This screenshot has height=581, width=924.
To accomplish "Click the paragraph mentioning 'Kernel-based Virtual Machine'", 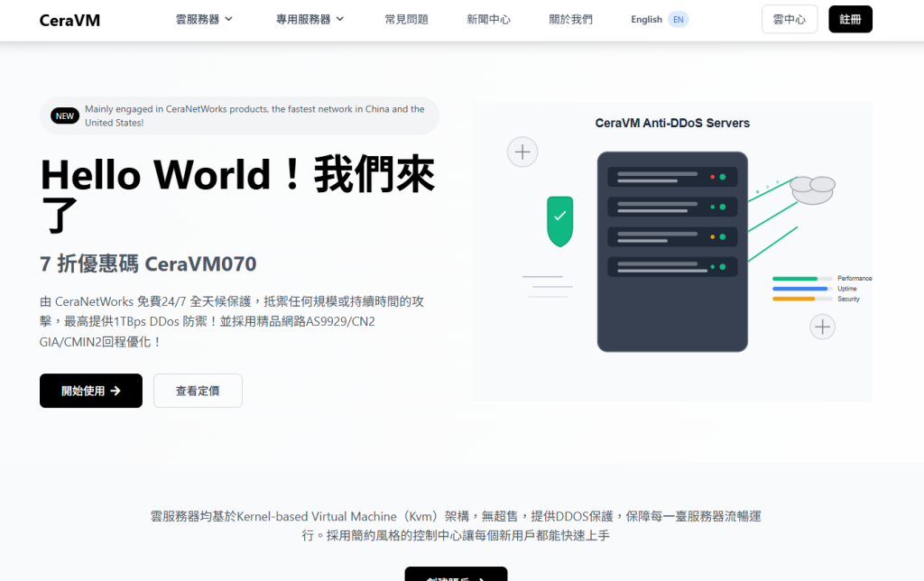I will click(x=456, y=526).
